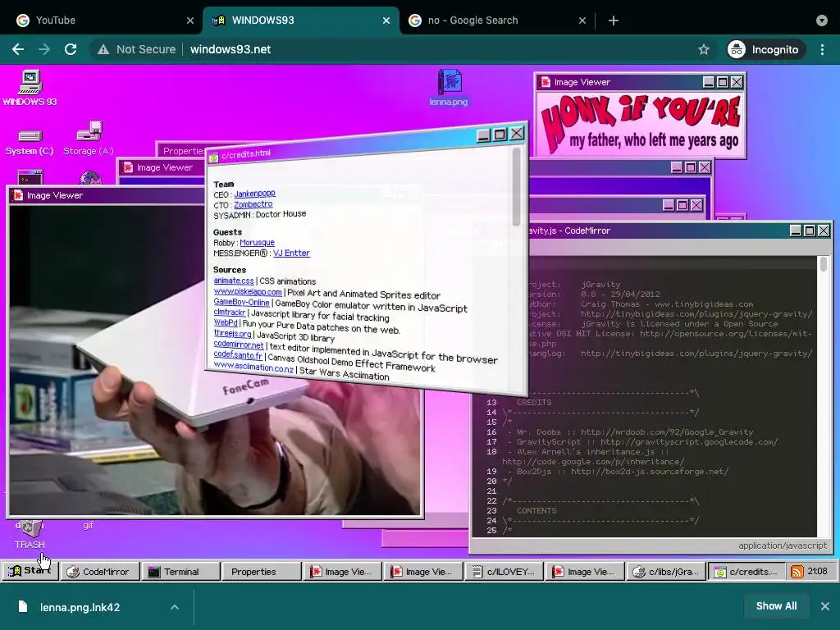
Task: Open the www.asciimation.co.nz link
Action: pyautogui.click(x=253, y=367)
